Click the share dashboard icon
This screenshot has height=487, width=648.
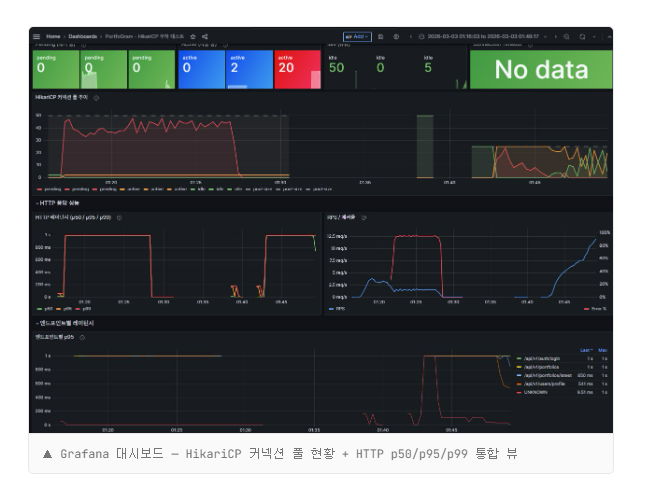point(205,36)
